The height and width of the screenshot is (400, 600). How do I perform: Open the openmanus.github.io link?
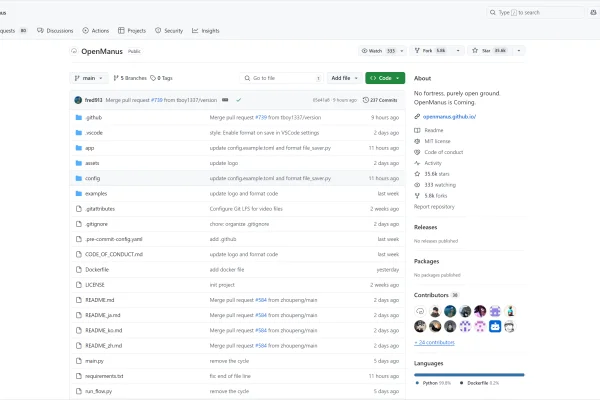[x=449, y=117]
